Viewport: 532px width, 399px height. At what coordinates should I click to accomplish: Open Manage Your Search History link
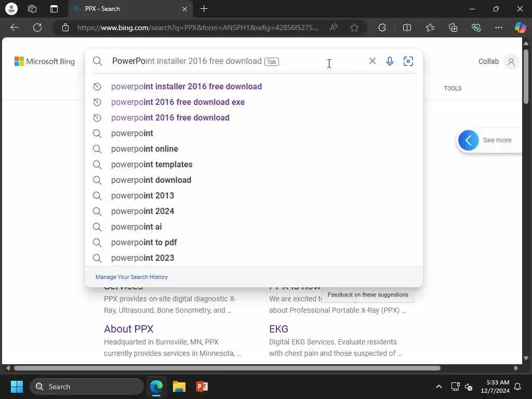pyautogui.click(x=131, y=277)
